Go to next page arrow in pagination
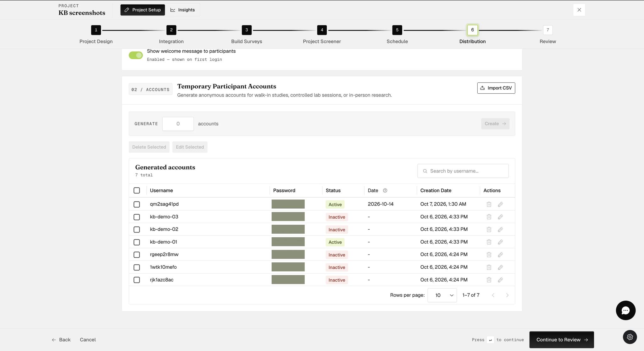The height and width of the screenshot is (351, 644). pyautogui.click(x=507, y=295)
